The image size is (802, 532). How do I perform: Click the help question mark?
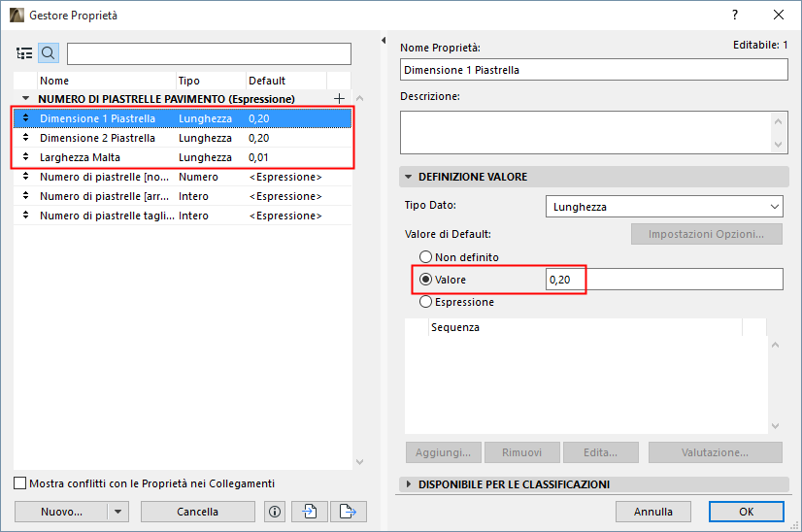coord(735,15)
